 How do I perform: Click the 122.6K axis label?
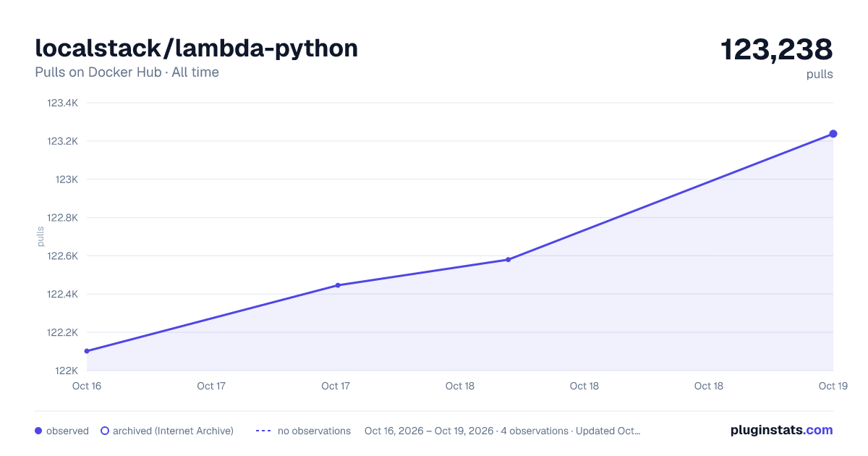tap(63, 256)
